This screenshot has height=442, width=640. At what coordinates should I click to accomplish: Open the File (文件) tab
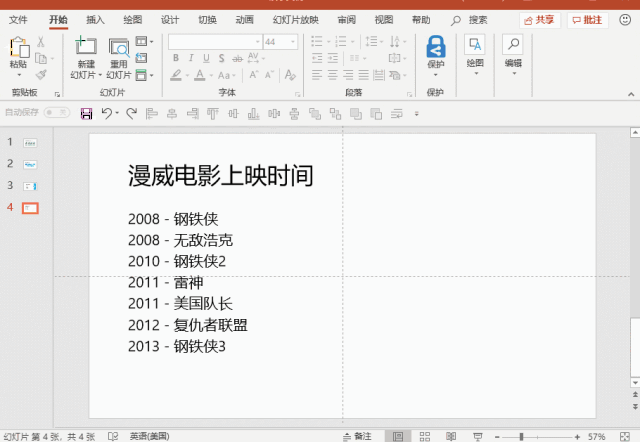18,20
